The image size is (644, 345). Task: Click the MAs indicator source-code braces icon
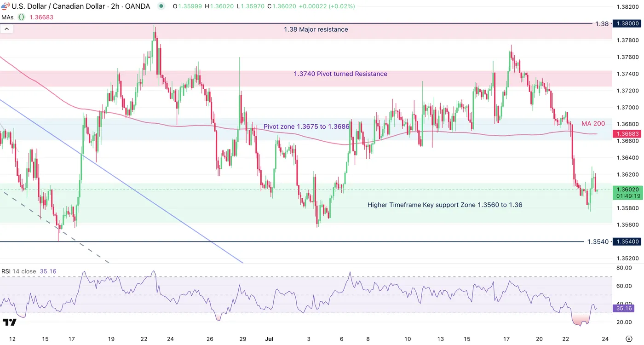(21, 17)
